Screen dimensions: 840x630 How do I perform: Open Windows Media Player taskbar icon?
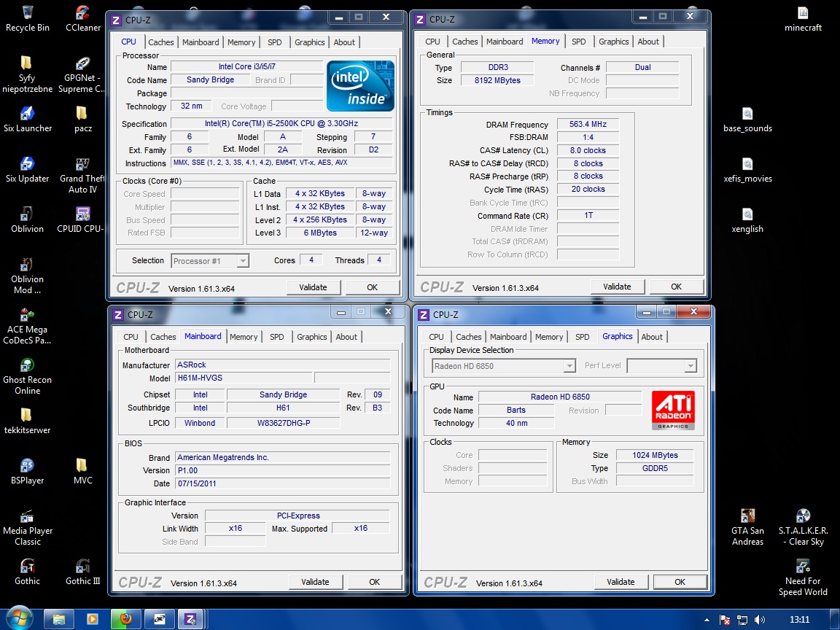tap(92, 619)
